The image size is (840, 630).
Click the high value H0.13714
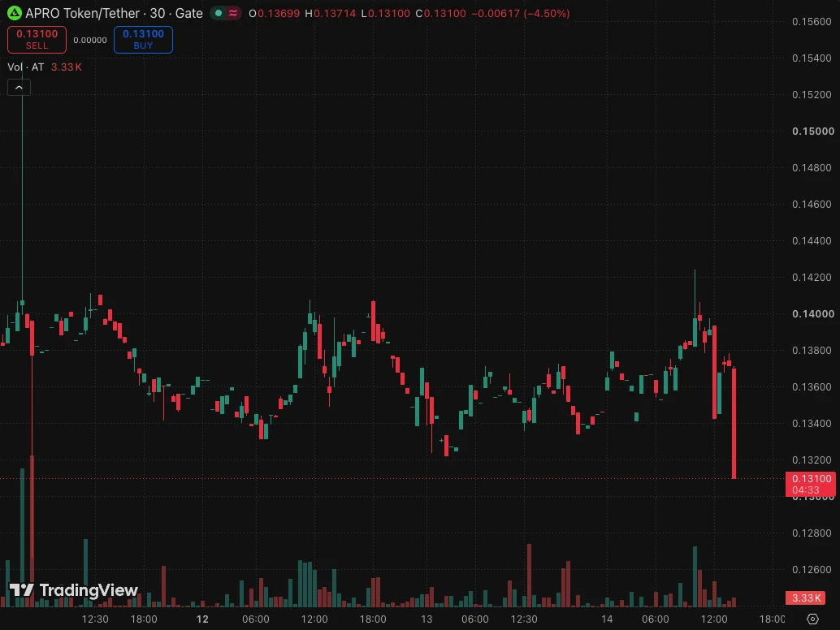pos(330,13)
